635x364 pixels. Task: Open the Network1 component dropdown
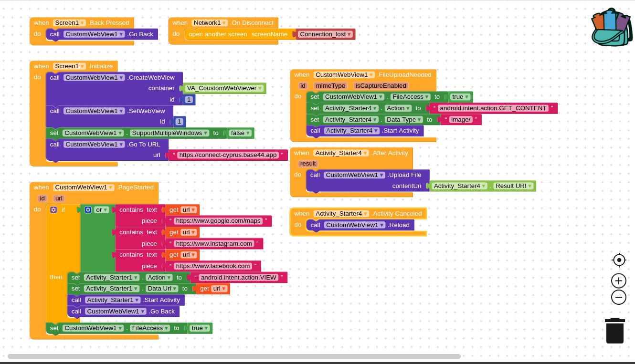pos(224,23)
